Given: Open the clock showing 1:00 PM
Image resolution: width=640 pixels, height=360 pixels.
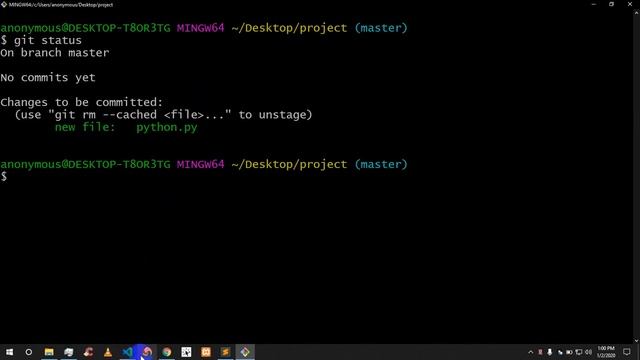Looking at the screenshot, I should point(606,352).
